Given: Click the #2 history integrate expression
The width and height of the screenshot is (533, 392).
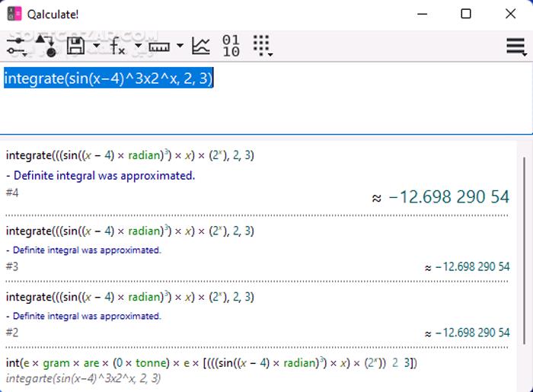Looking at the screenshot, I should tap(129, 297).
